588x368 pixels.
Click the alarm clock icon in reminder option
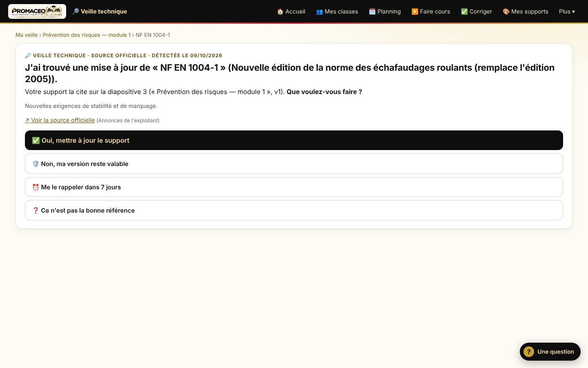coord(36,187)
